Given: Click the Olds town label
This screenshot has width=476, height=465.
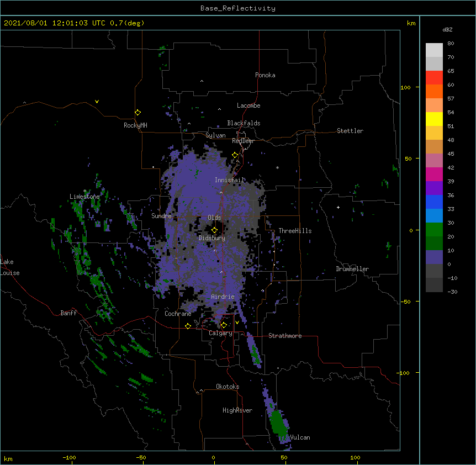Looking at the screenshot, I should point(214,218).
